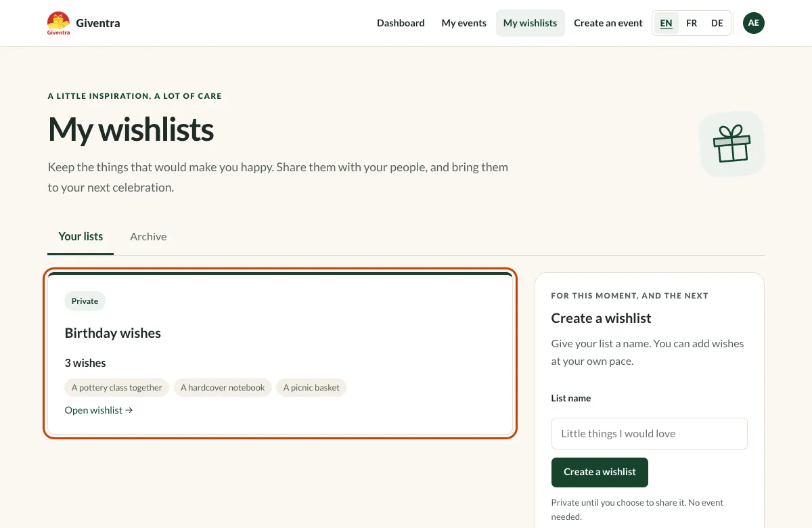Viewport: 812px width, 528px height.
Task: Click the 3 wishes count text
Action: [x=85, y=363]
